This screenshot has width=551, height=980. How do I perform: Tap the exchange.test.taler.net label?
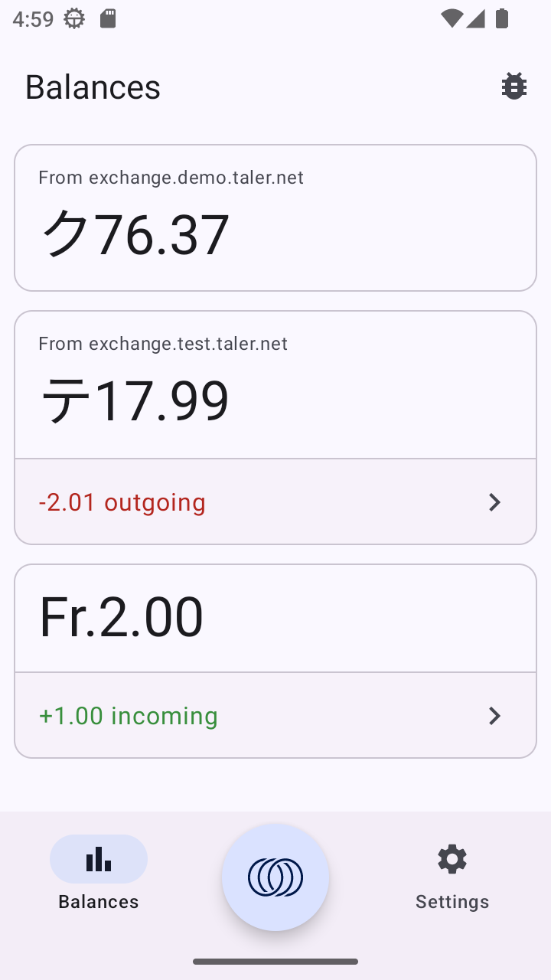(163, 344)
